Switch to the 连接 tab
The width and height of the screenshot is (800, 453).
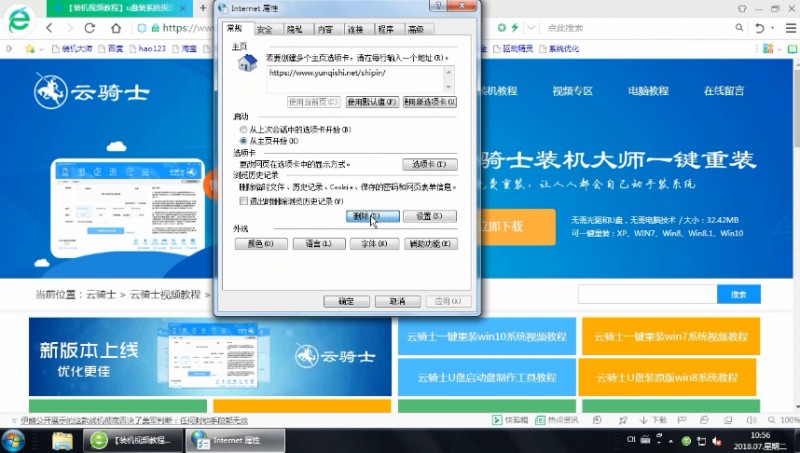pos(355,30)
